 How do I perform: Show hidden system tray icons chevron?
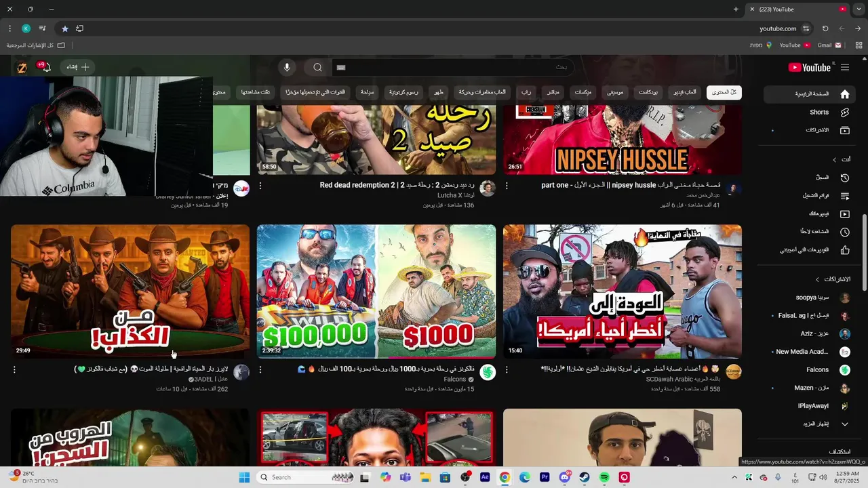coord(734,477)
